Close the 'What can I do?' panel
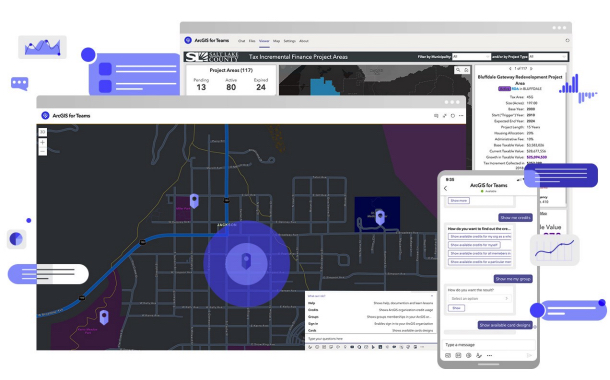Image resolution: width=610 pixels, height=380 pixels. point(432,296)
